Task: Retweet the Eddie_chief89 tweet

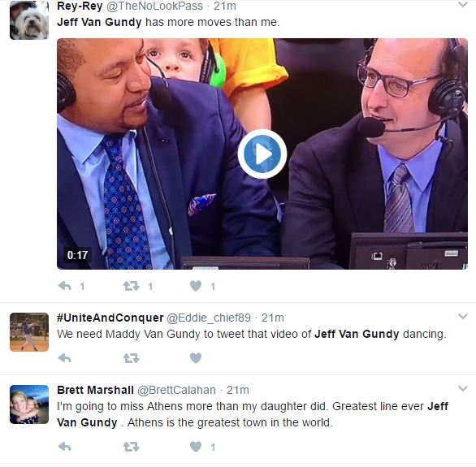Action: tap(131, 358)
